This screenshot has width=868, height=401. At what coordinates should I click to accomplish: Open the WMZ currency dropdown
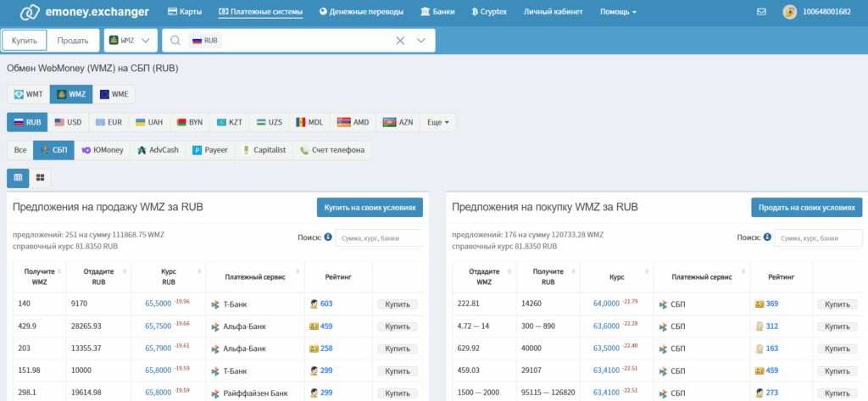[131, 41]
